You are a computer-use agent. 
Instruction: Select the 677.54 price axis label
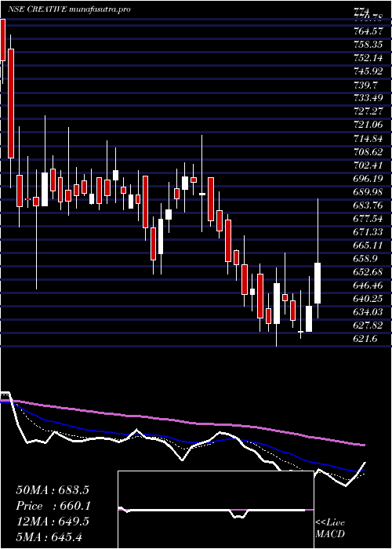pyautogui.click(x=368, y=219)
